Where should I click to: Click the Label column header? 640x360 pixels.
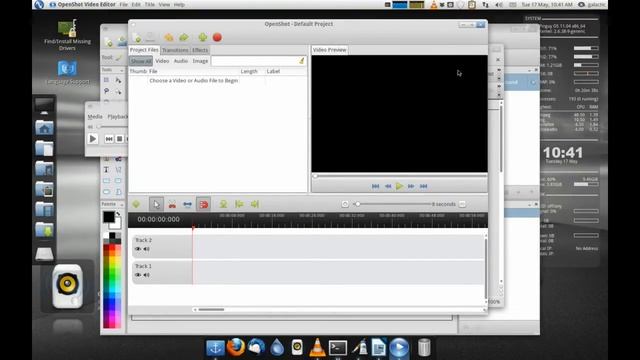(273, 71)
